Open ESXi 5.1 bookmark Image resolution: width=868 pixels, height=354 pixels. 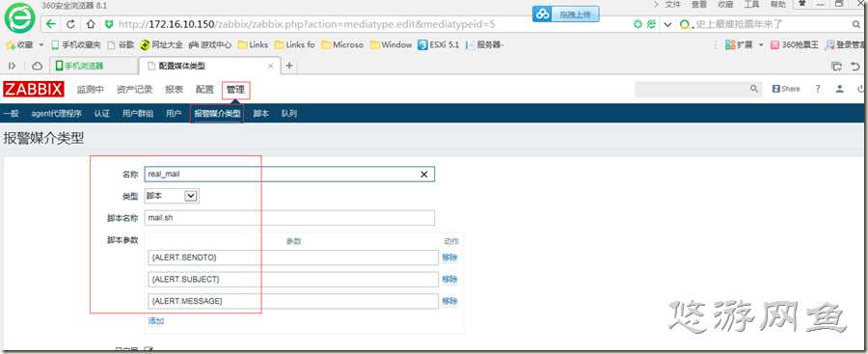point(439,45)
